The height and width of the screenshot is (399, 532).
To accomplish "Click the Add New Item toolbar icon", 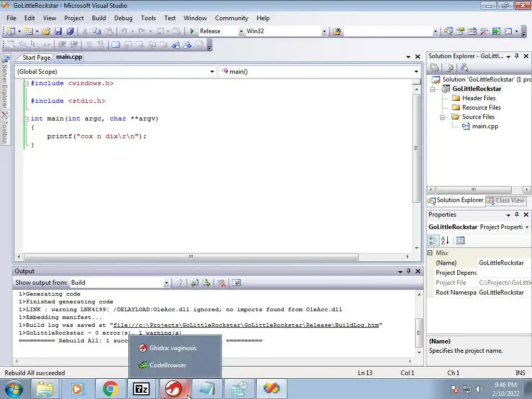I will pyautogui.click(x=29, y=31).
